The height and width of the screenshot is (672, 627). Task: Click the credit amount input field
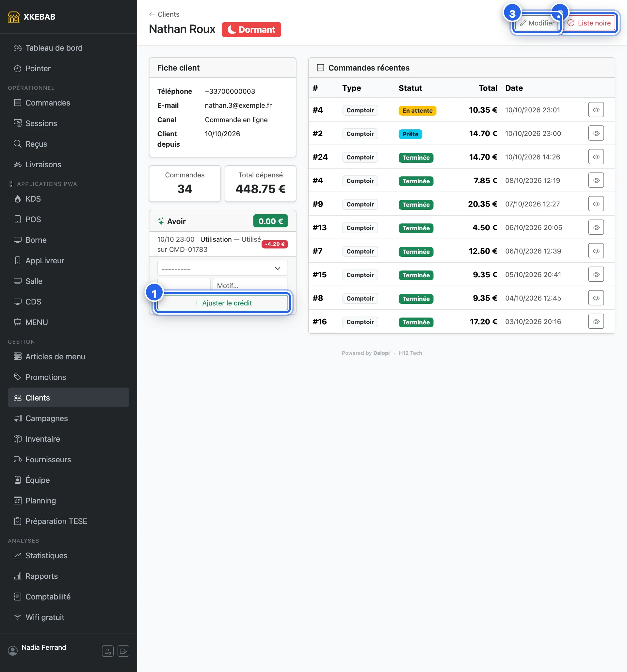tap(184, 285)
